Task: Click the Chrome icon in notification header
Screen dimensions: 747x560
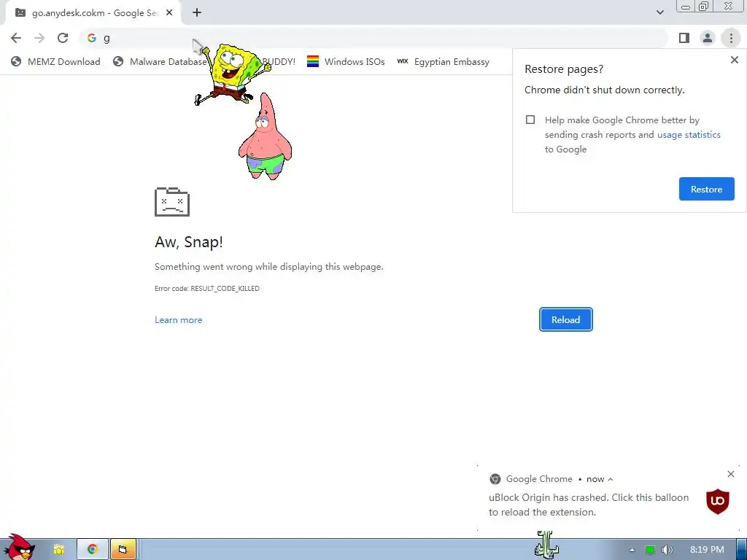Action: pyautogui.click(x=495, y=479)
